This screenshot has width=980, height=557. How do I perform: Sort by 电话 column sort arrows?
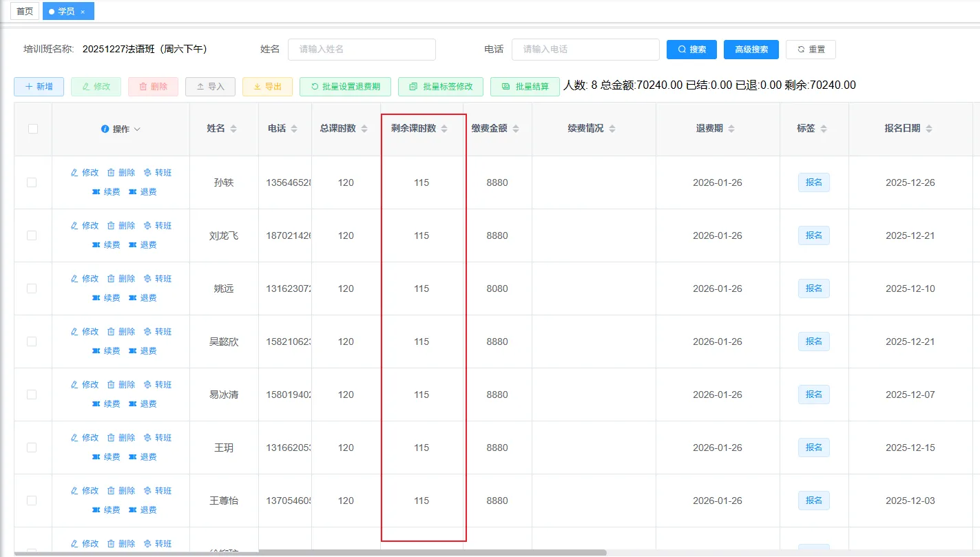(294, 129)
